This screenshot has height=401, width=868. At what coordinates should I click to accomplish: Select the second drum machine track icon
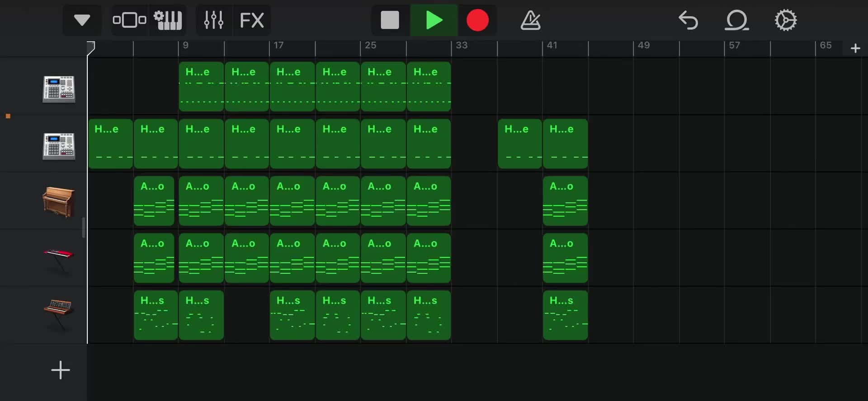coord(59,146)
